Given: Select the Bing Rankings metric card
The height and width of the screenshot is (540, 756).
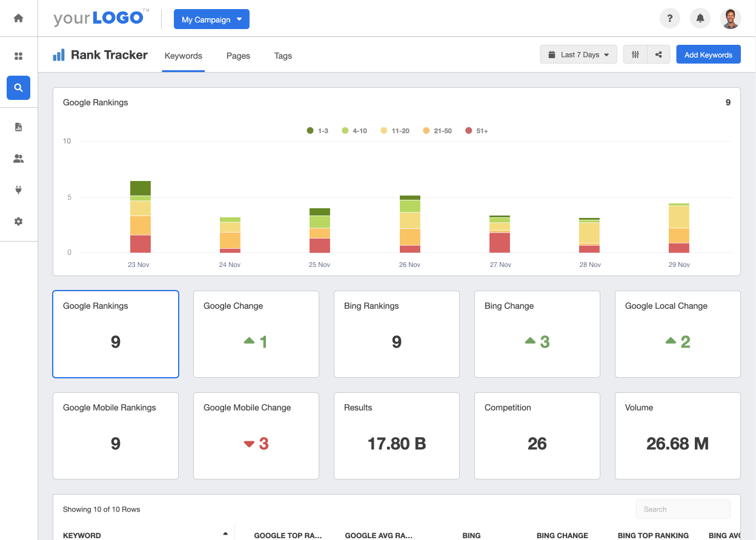Looking at the screenshot, I should point(396,334).
